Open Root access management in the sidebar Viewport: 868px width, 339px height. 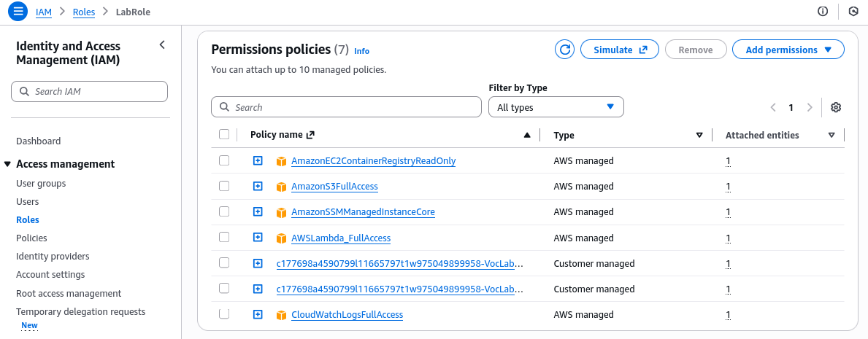[69, 293]
